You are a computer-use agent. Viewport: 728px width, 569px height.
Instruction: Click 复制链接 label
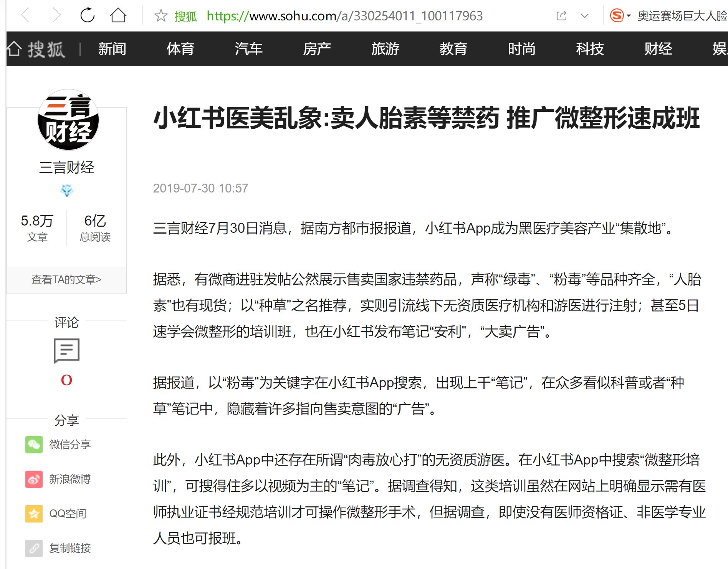click(70, 548)
